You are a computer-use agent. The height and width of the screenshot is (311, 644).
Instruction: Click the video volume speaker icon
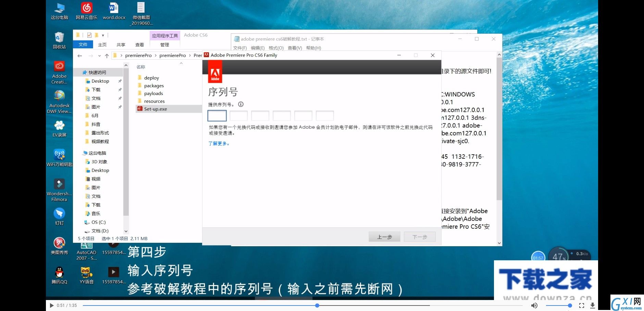[x=534, y=305]
